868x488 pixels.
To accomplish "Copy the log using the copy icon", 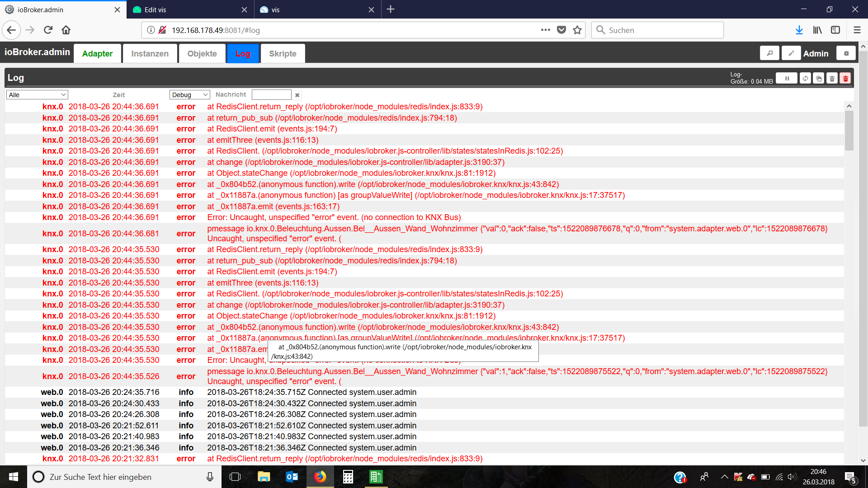I will [819, 78].
